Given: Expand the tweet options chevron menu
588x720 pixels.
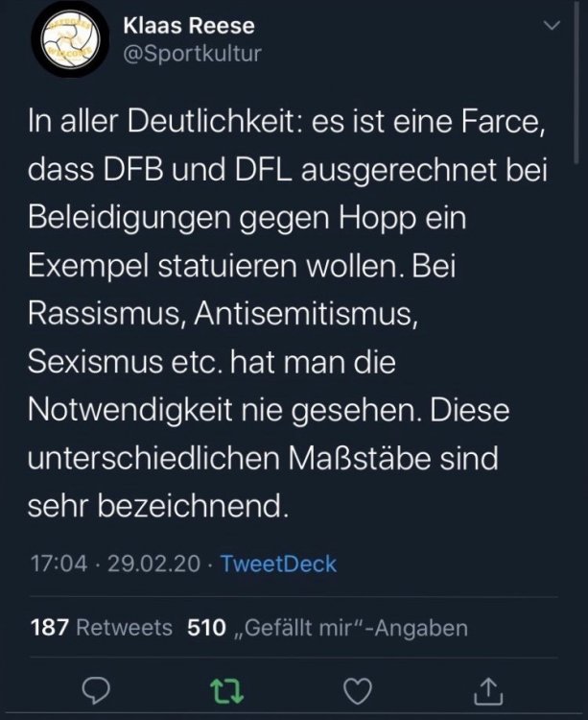Looking at the screenshot, I should tap(552, 25).
